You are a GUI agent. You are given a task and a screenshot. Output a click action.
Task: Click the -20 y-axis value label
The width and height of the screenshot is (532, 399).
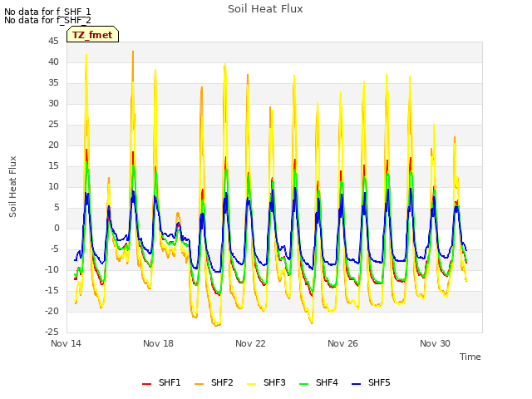tap(52, 311)
